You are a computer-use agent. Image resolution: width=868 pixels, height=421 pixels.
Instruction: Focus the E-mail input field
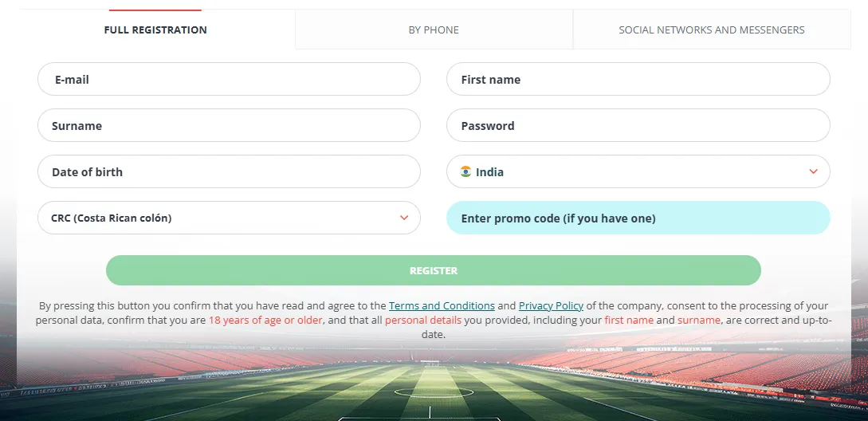click(229, 80)
